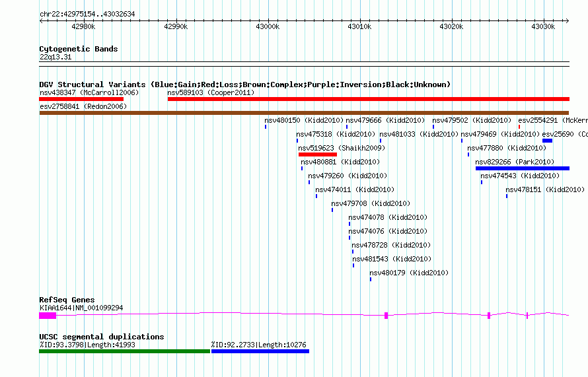Click the 22q13.31 band label

(55, 57)
